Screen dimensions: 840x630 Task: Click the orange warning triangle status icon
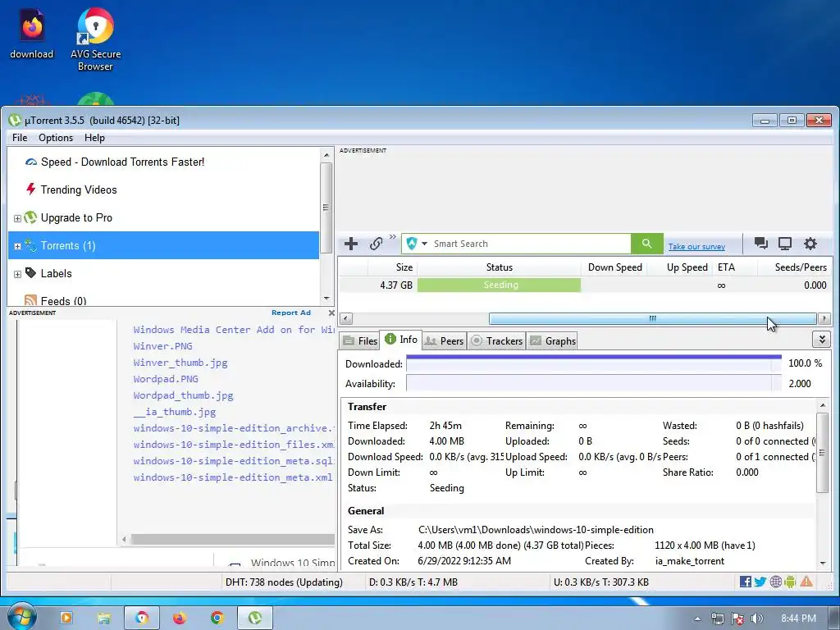806,582
